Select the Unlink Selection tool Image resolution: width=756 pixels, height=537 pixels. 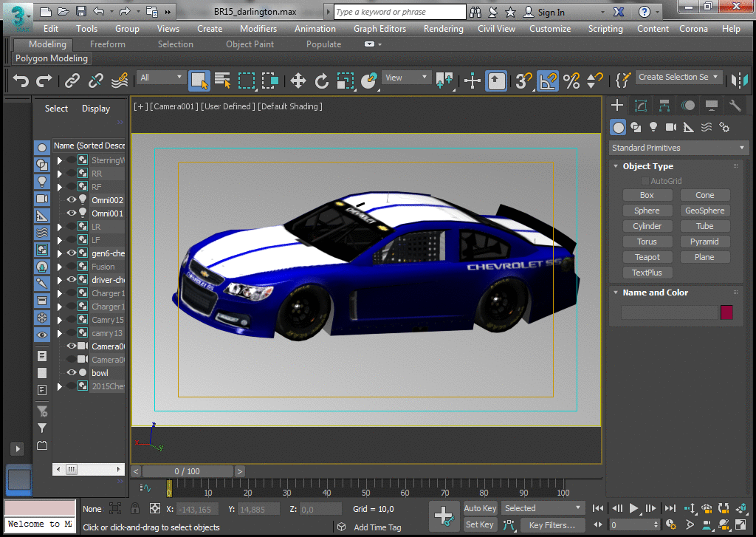click(x=95, y=80)
